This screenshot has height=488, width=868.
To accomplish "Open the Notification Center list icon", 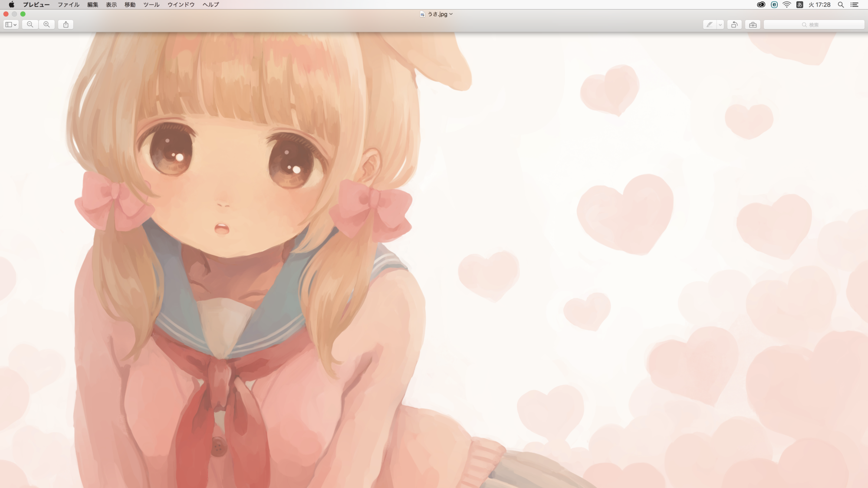I will tap(855, 5).
